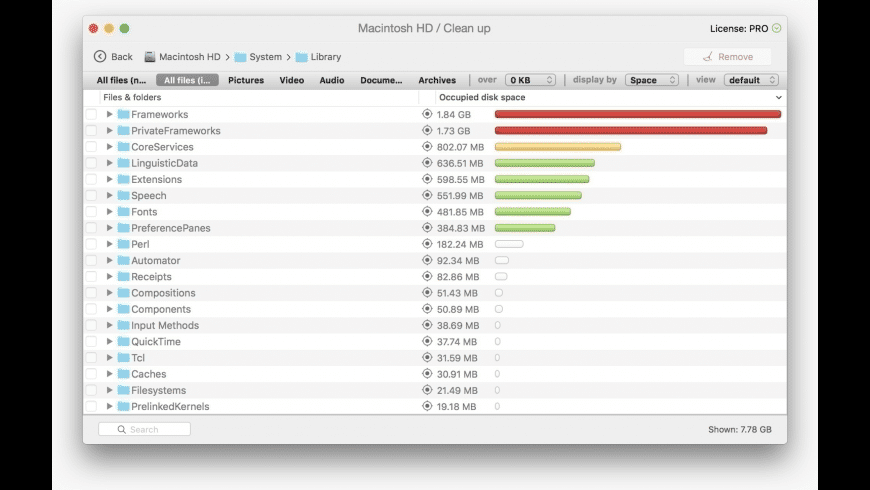Mark the Speech folder checkbox
The height and width of the screenshot is (490, 870).
92,195
